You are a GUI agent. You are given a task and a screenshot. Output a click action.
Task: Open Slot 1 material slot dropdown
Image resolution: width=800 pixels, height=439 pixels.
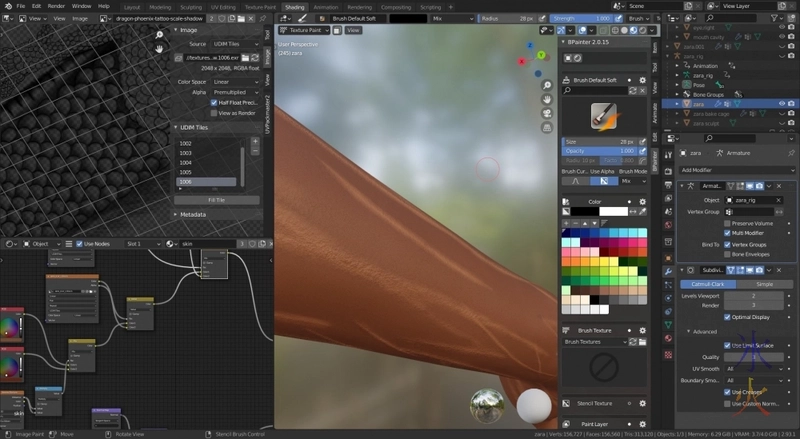point(143,244)
